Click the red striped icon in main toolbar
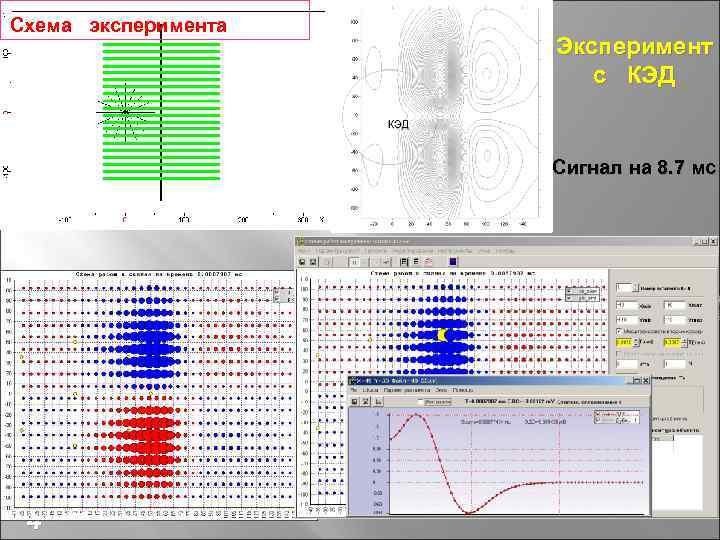Image resolution: width=720 pixels, height=540 pixels. [x=428, y=262]
